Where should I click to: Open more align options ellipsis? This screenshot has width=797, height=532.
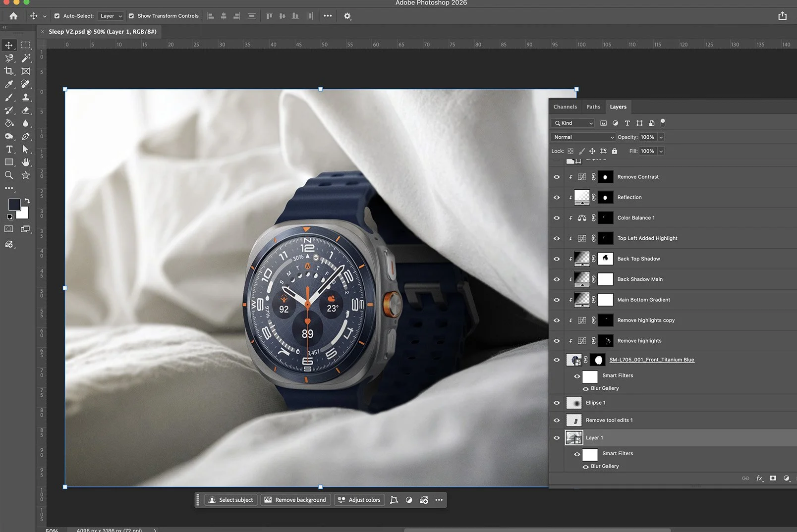click(x=328, y=16)
